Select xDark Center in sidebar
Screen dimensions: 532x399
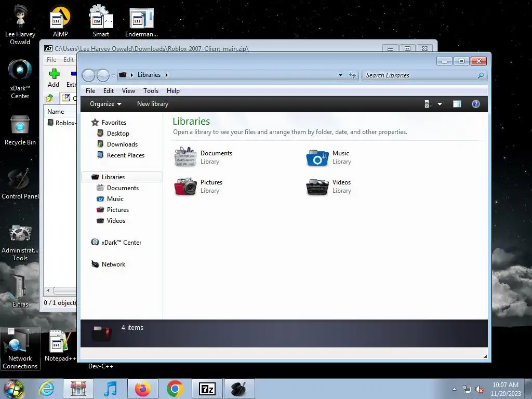[x=116, y=242]
